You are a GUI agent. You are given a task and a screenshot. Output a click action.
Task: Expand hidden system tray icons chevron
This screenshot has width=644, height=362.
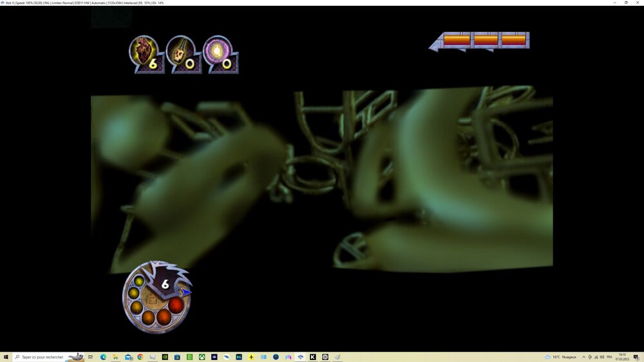(x=583, y=357)
